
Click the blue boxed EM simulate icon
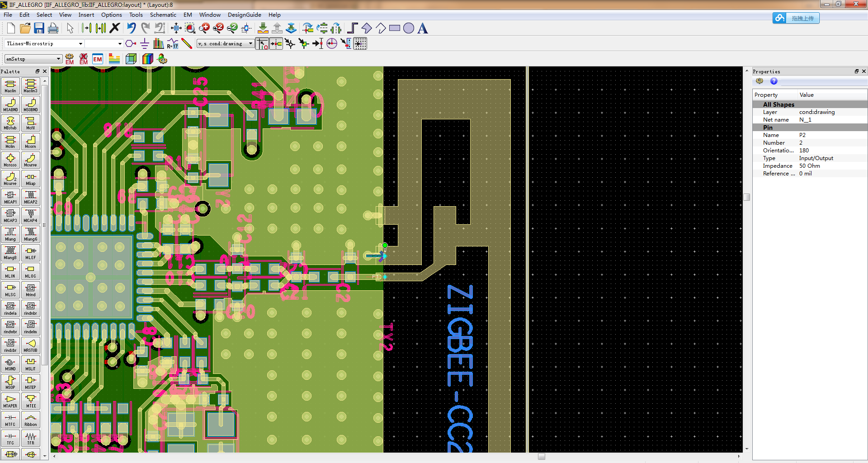pyautogui.click(x=98, y=59)
